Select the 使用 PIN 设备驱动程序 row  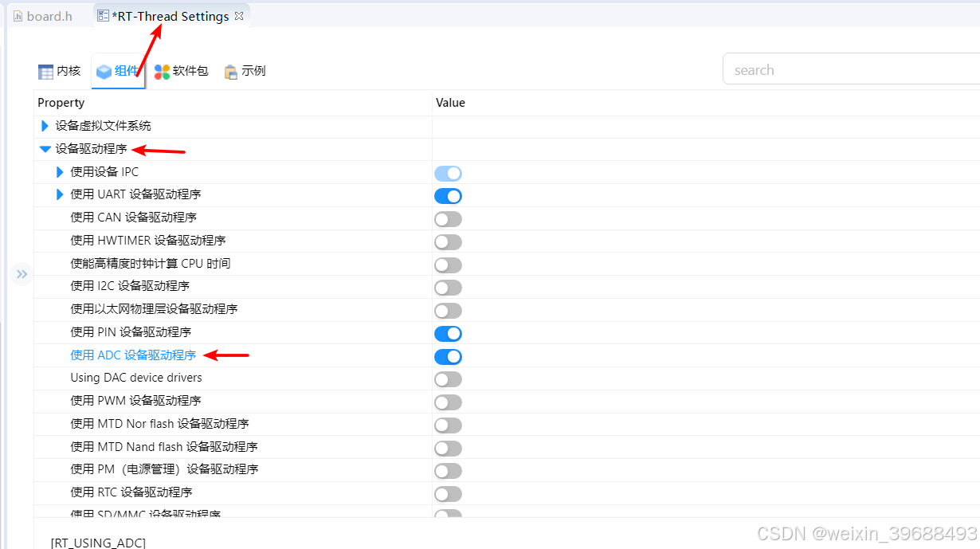click(131, 332)
